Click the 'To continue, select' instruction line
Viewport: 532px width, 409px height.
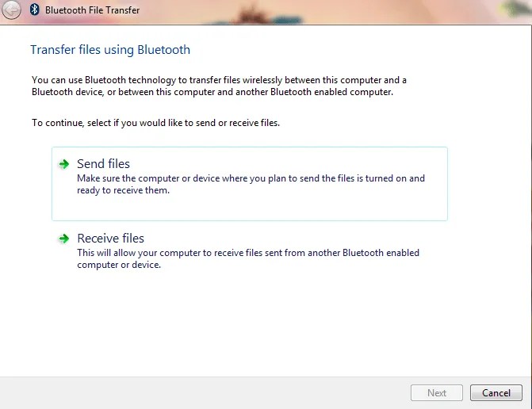(155, 123)
